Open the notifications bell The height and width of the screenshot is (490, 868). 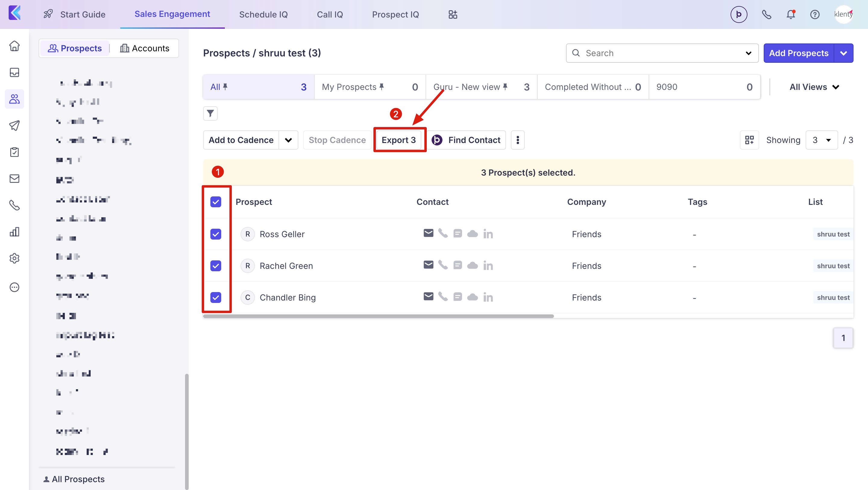791,14
